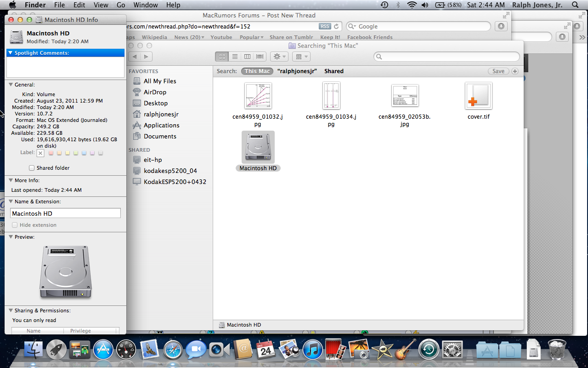Open GarageBand from the Dock

406,350
